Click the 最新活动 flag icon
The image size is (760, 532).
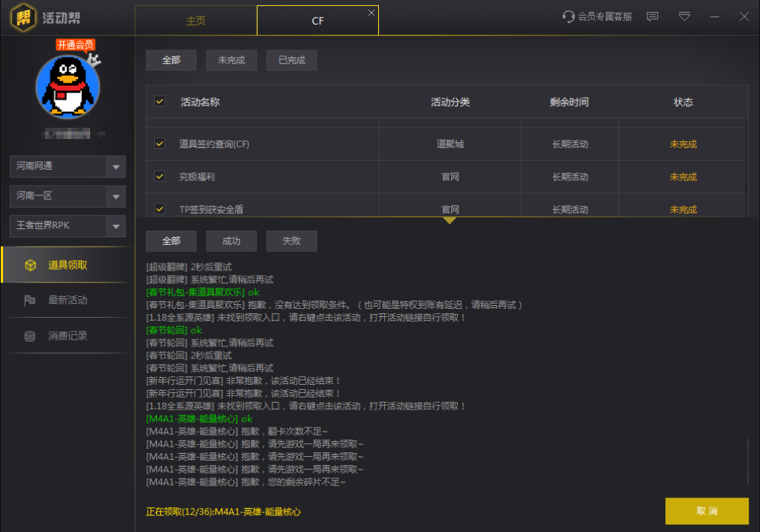(x=29, y=301)
